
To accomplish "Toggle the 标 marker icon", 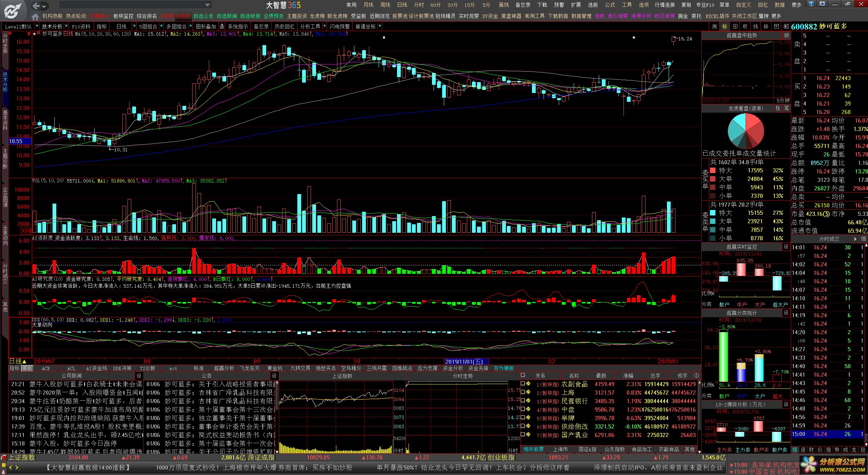I will 725,26.
